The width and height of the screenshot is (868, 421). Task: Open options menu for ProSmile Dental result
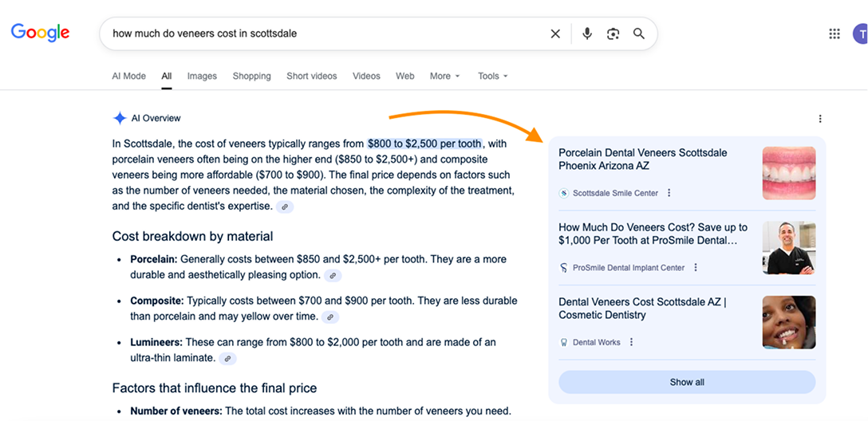tap(696, 268)
